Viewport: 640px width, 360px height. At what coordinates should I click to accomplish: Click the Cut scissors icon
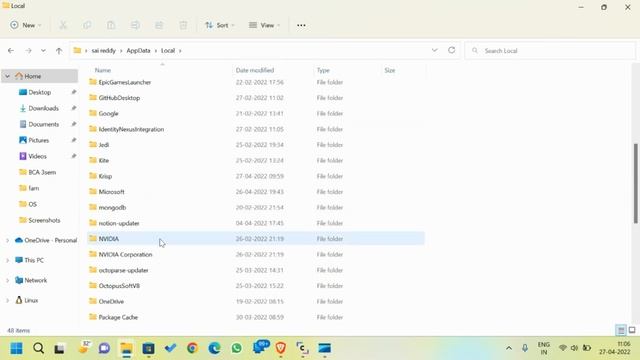click(x=63, y=25)
